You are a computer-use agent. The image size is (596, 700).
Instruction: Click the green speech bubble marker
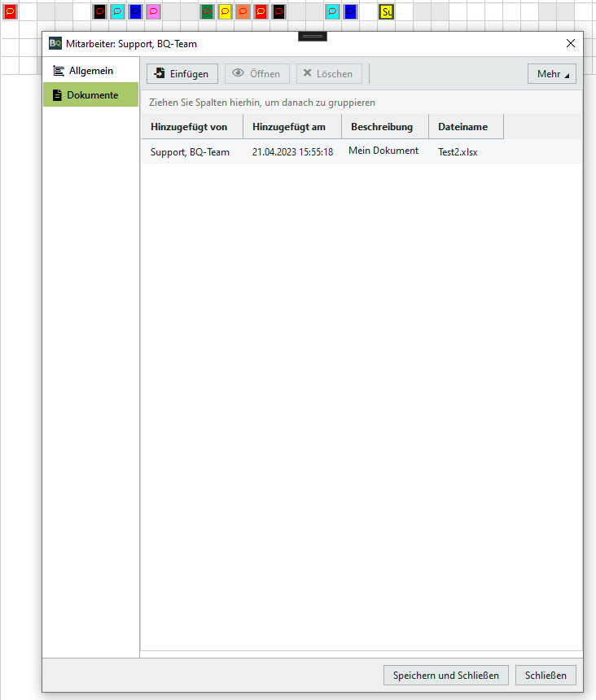coord(207,11)
